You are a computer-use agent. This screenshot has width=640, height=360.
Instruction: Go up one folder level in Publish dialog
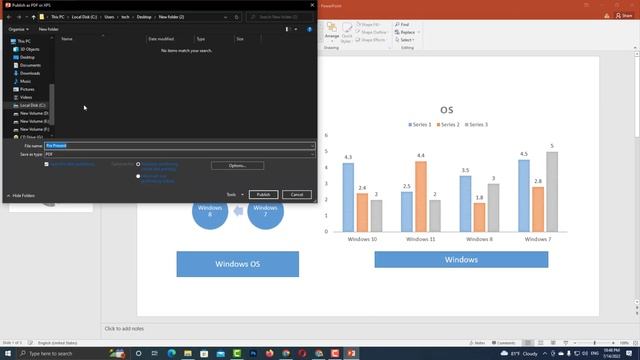click(x=33, y=17)
